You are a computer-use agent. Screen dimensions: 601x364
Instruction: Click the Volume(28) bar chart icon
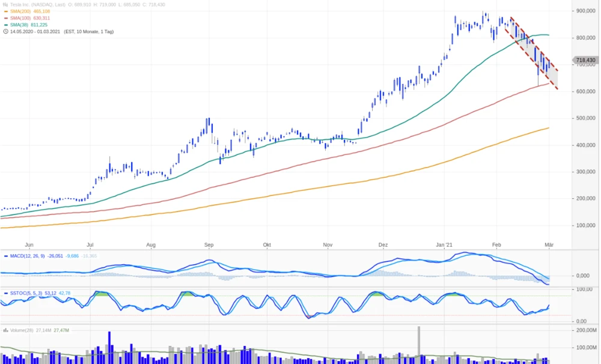click(5, 330)
